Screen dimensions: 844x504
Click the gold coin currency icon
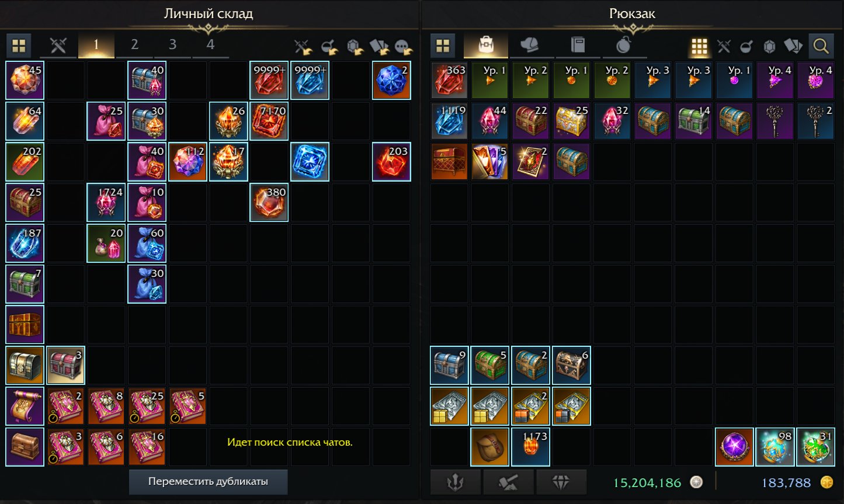[826, 482]
